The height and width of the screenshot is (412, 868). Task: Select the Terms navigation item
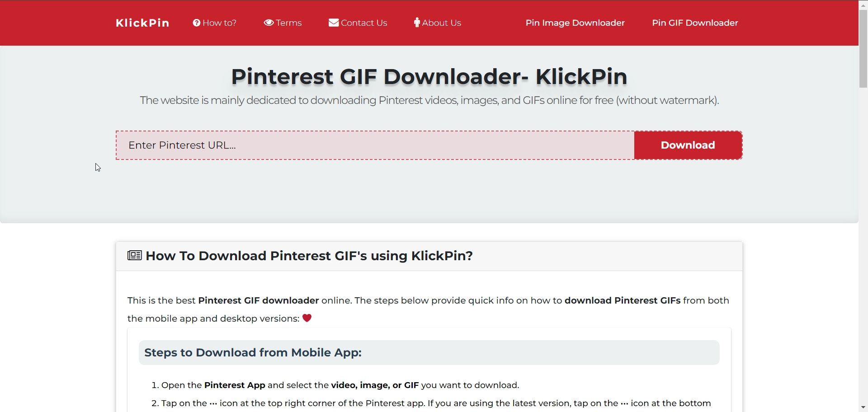[288, 23]
